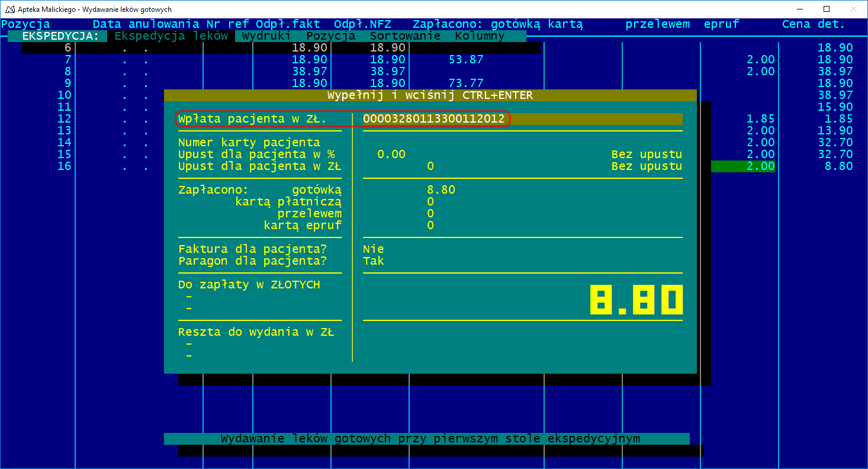Open the Wydruki menu
Viewport: 868px width, 469px height.
[266, 36]
